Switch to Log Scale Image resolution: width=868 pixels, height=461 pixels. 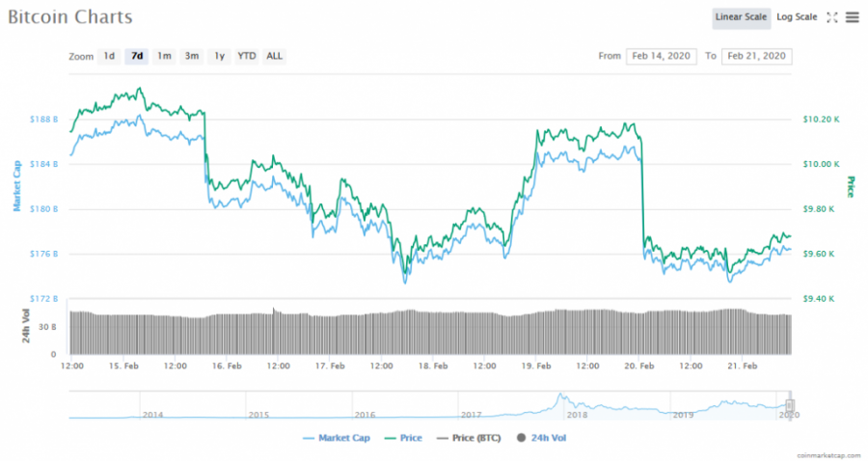[x=797, y=17]
